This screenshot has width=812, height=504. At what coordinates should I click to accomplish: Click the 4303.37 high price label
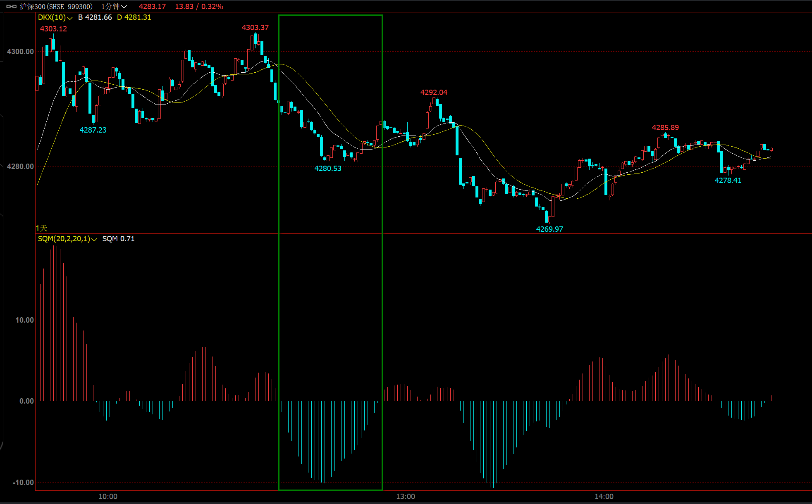click(255, 28)
